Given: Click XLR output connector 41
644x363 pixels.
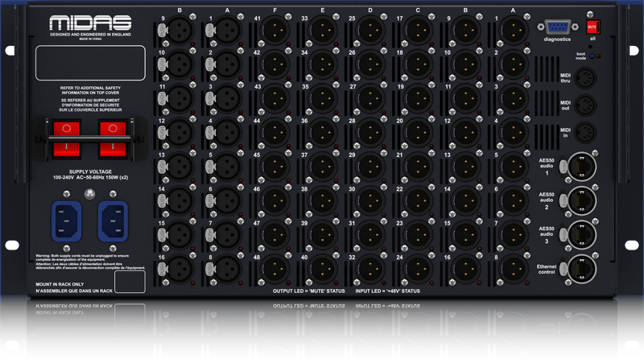Looking at the screenshot, I should coord(275,31).
